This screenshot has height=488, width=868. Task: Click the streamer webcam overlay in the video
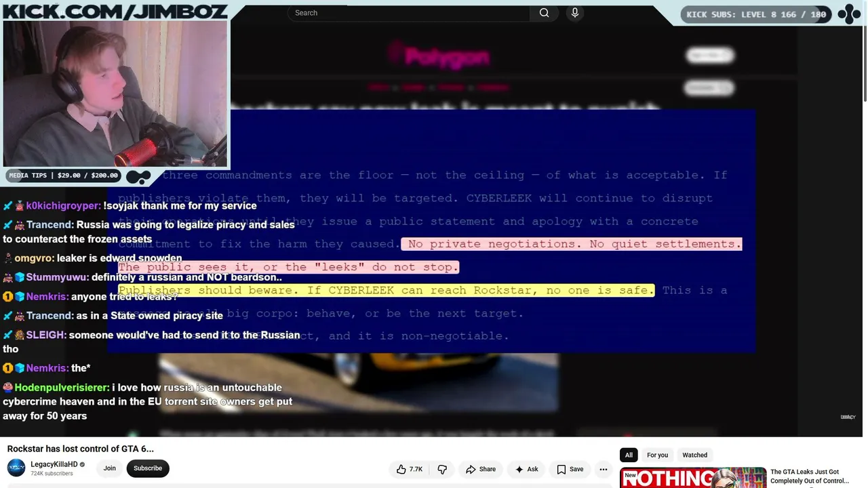115,94
